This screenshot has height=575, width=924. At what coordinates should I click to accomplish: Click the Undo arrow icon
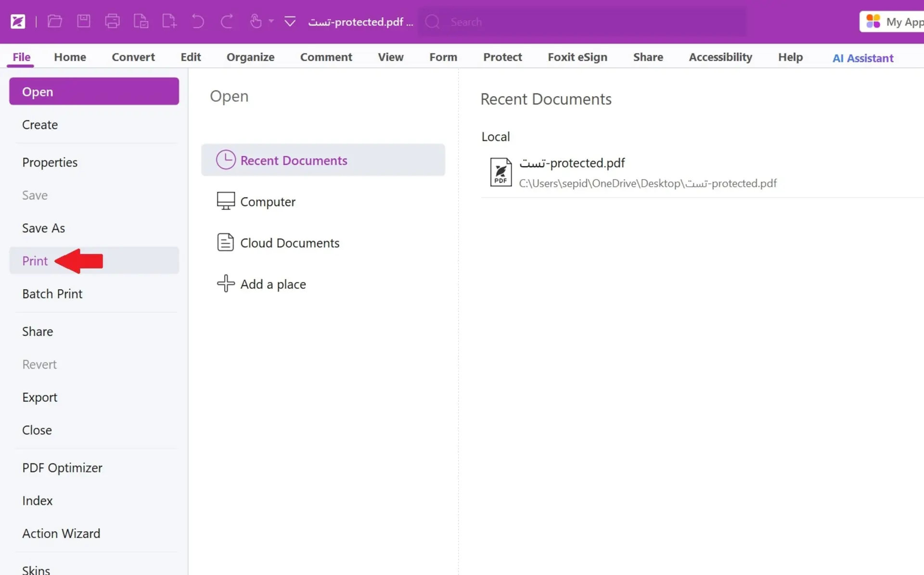coord(198,21)
